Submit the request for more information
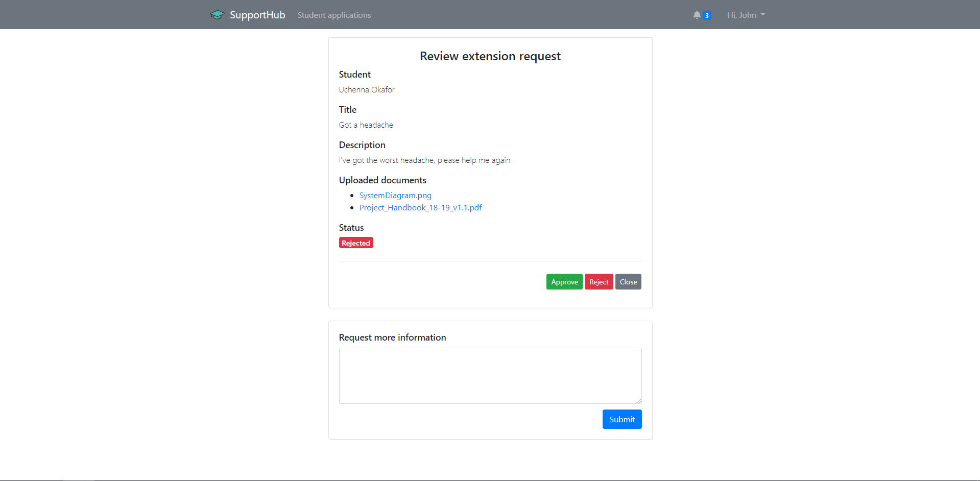Screen dimensions: 980x481 pyautogui.click(x=622, y=419)
